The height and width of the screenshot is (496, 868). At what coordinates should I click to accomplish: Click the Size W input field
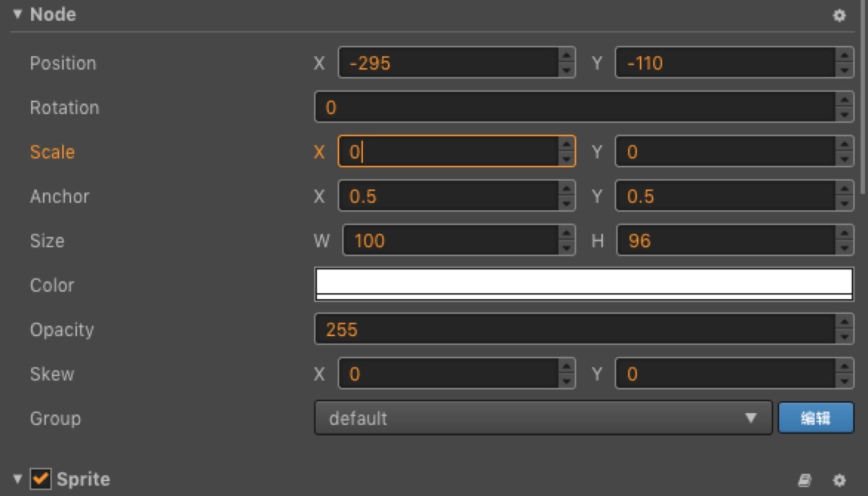pos(450,241)
